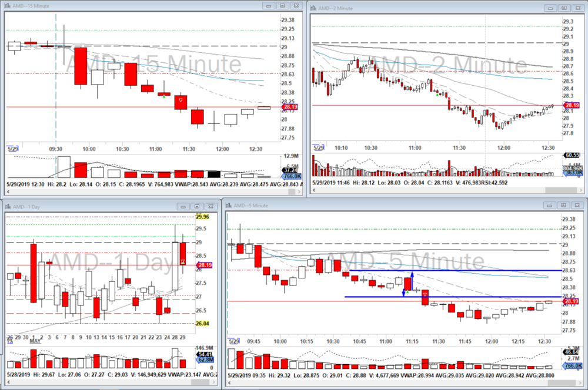This screenshot has height=390, width=588.
Task: Click the 766.0K volume tag on 15 Minute chart
Action: 290,175
